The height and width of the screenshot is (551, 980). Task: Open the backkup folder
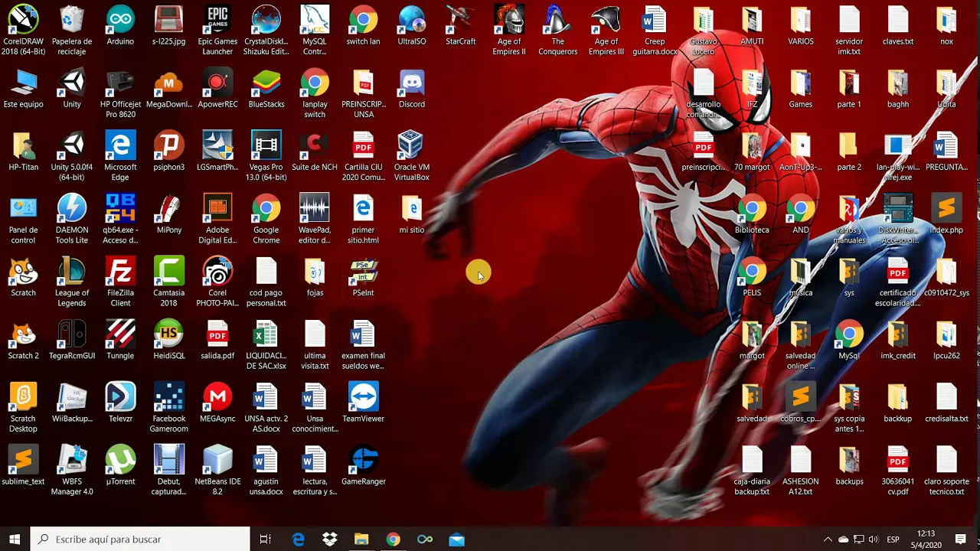click(x=897, y=402)
